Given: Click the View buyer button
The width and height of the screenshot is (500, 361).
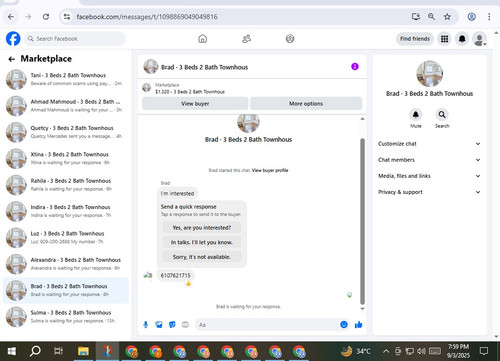Looking at the screenshot, I should [x=195, y=104].
